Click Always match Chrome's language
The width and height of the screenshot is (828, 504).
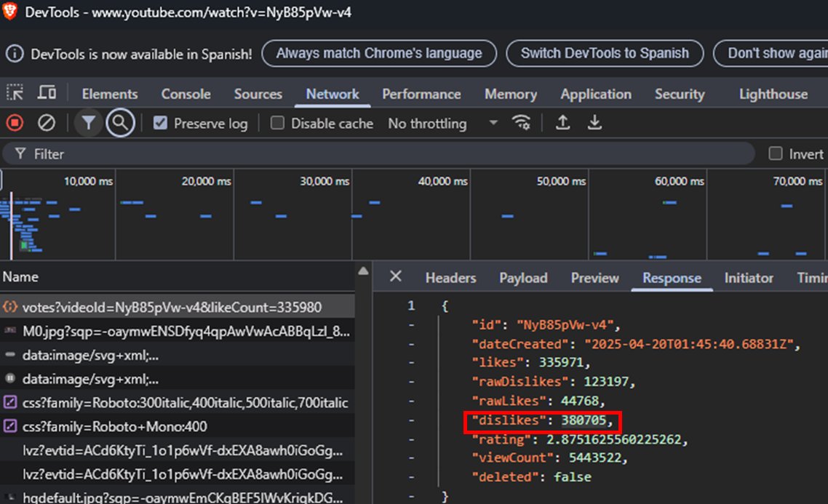pyautogui.click(x=379, y=53)
